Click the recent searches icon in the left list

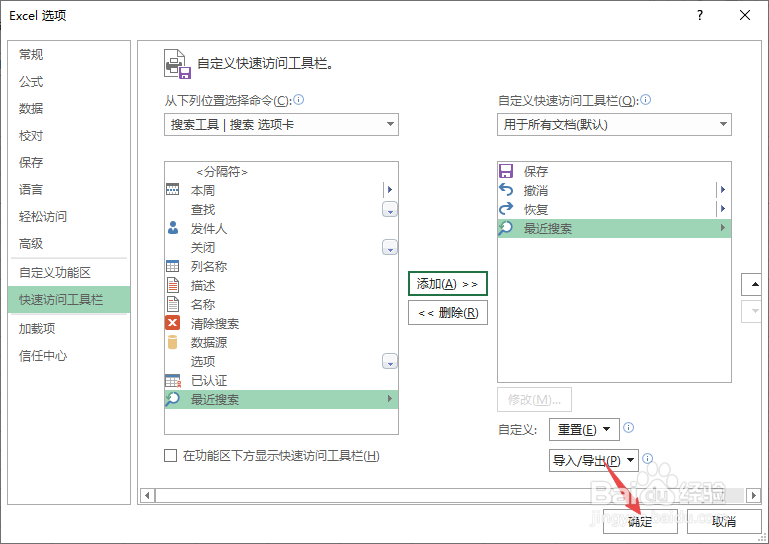coord(173,399)
